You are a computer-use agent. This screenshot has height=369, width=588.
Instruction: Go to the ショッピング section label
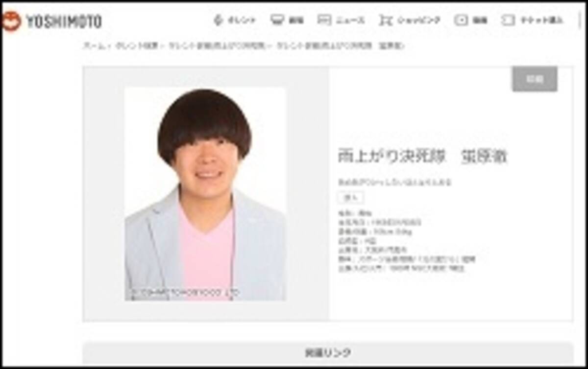[x=418, y=21]
